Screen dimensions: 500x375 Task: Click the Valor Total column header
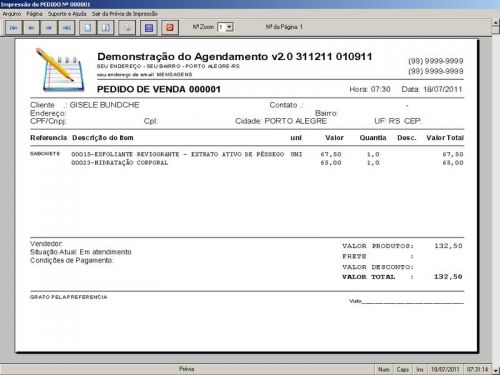(445, 138)
